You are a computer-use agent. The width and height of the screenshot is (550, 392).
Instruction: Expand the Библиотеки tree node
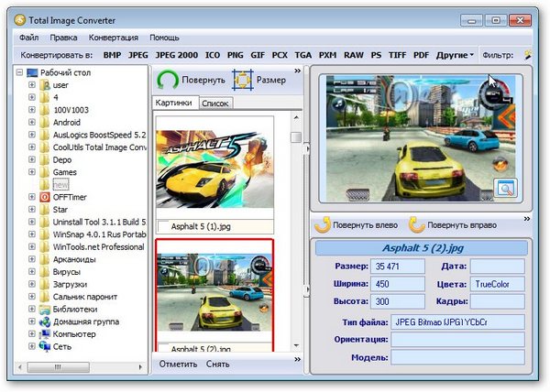coord(32,310)
